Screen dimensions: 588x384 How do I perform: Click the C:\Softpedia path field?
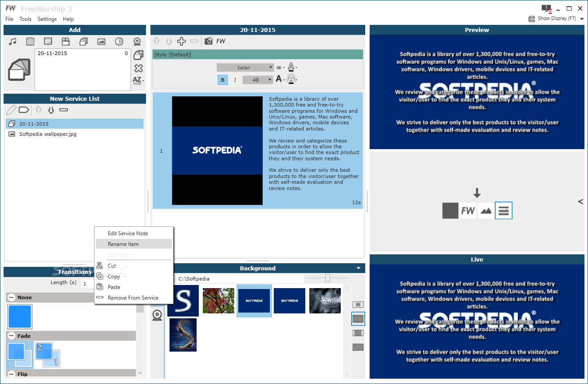(240, 279)
